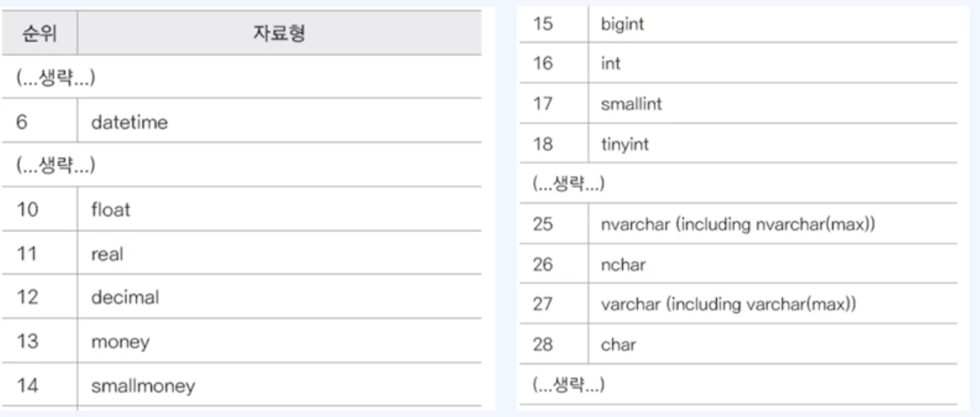The height and width of the screenshot is (417, 980).
Task: Click varchar (including varchar(max)) entry
Action: point(728,304)
